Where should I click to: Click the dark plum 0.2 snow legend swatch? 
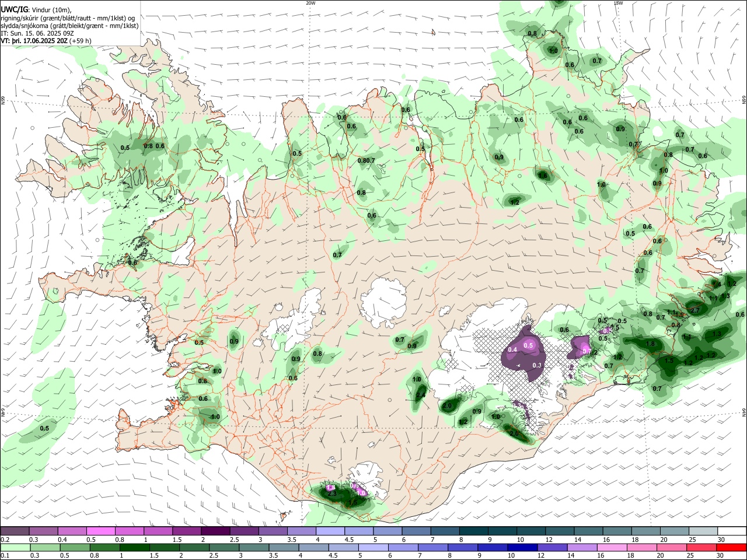[15, 531]
